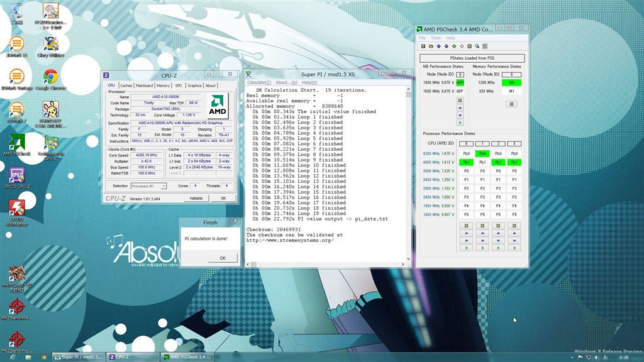Launch TechPowerUp GPU-Z desktop icon
The width and height of the screenshot is (644, 362).
(x=51, y=143)
